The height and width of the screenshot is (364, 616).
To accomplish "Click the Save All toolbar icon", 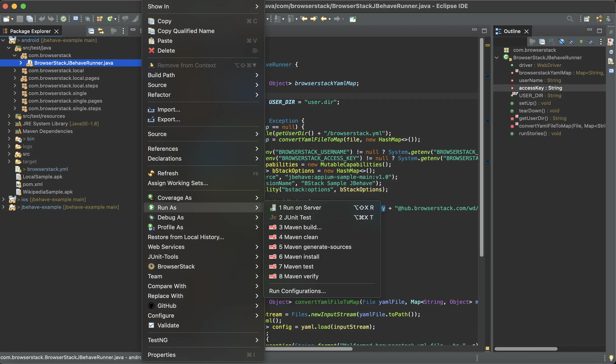I will tap(30, 19).
